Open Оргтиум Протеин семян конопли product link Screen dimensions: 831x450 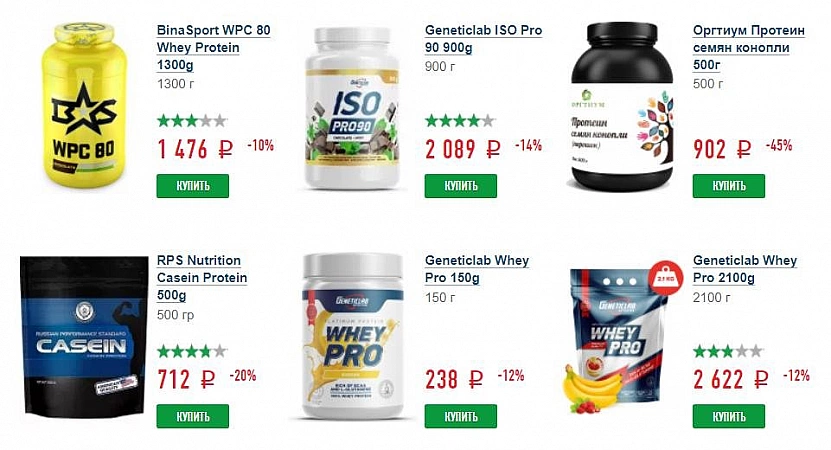pyautogui.click(x=748, y=47)
